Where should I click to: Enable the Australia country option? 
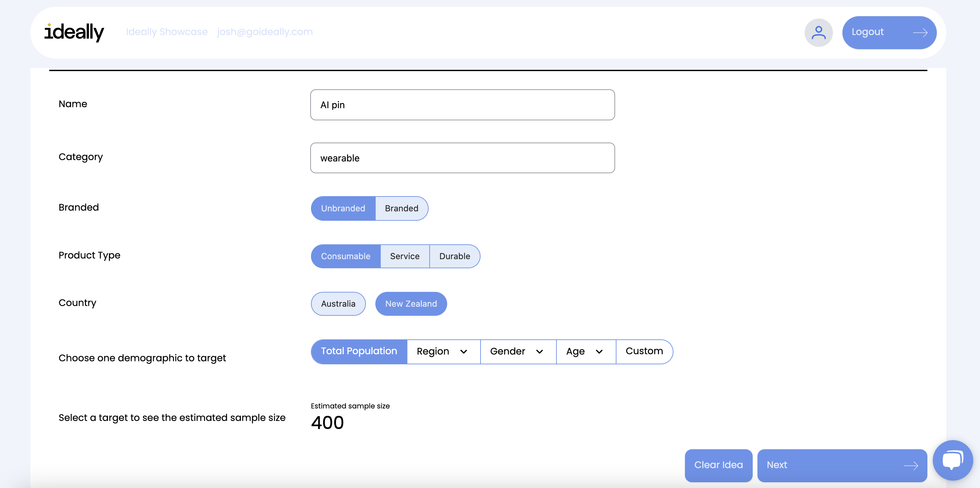338,304
